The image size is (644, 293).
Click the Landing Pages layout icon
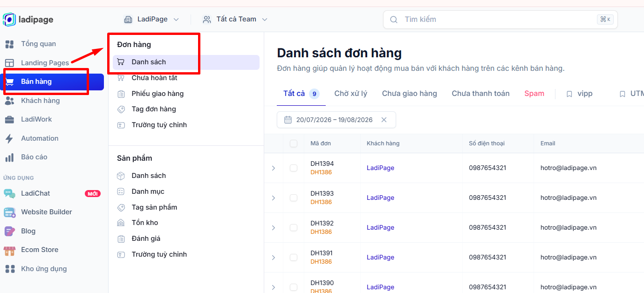pos(9,63)
